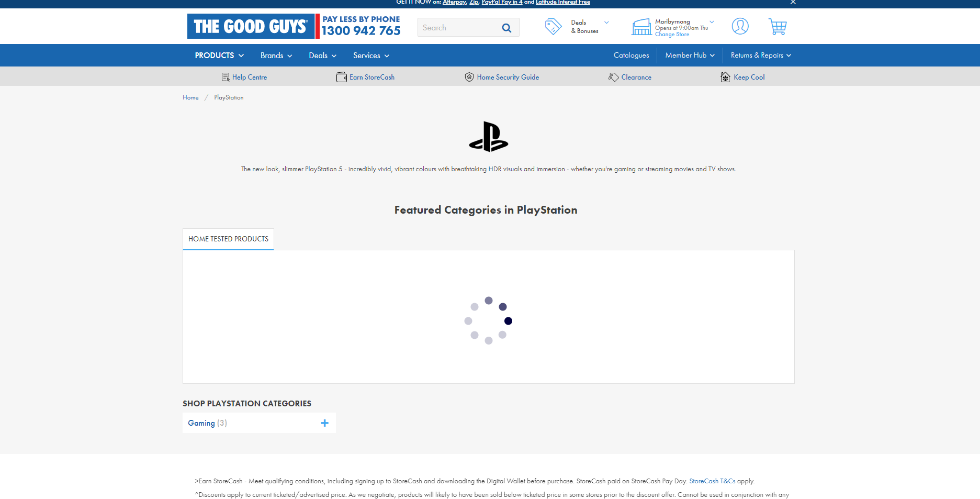Click the user account profile icon
Viewport: 980px width, 499px height.
(740, 26)
